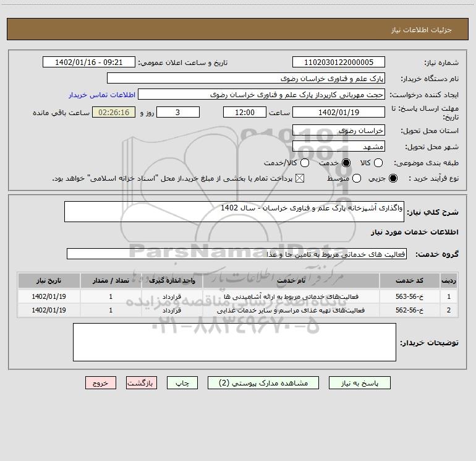This screenshot has width=476, height=461.
Task: Toggle the Islamic treasury payment checkbox
Action: pyautogui.click(x=300, y=178)
